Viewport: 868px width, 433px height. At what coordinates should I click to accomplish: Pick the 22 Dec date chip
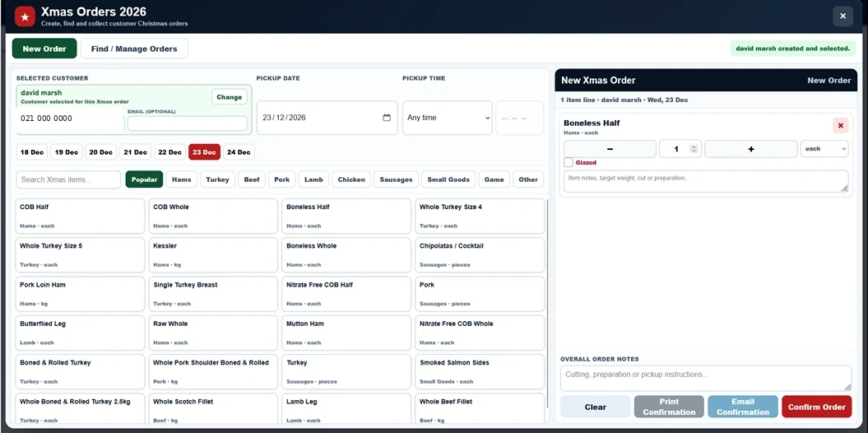(169, 152)
